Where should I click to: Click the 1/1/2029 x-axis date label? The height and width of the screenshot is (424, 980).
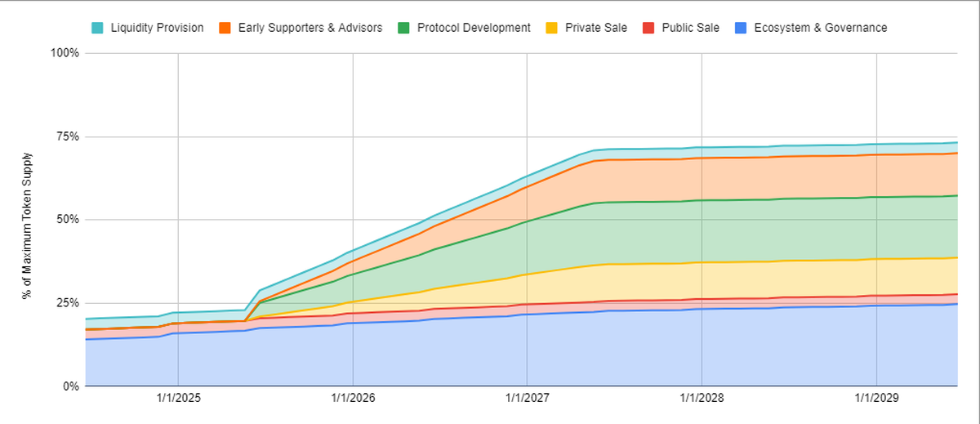tap(876, 399)
